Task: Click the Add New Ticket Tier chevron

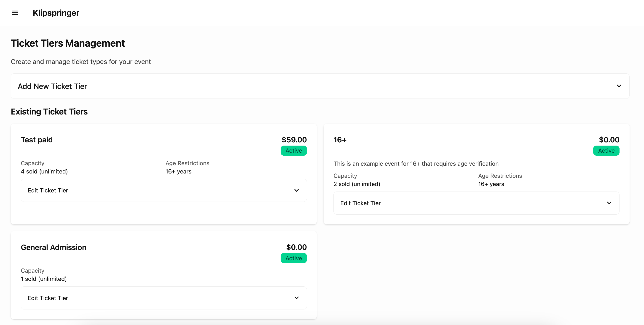Action: click(619, 86)
